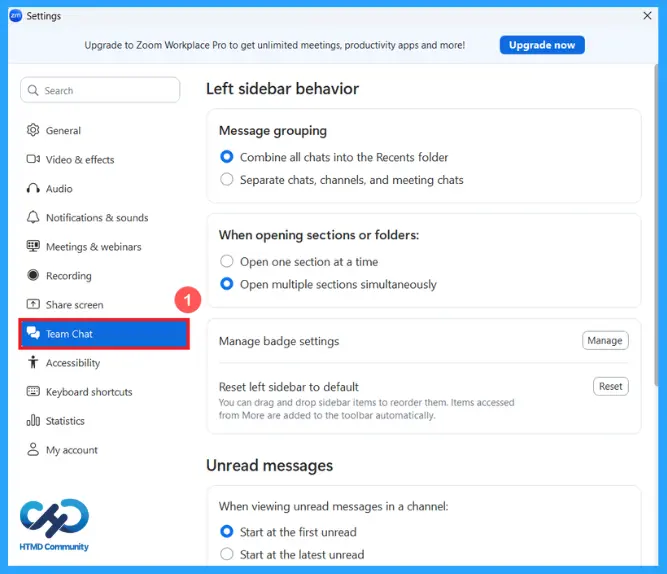Go to Share screen settings

click(x=104, y=304)
